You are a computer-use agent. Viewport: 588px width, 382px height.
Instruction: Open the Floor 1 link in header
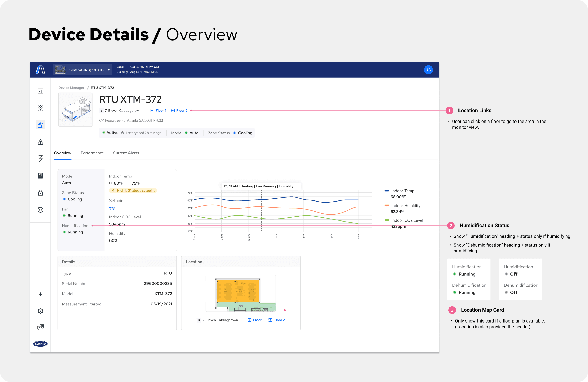coord(158,111)
